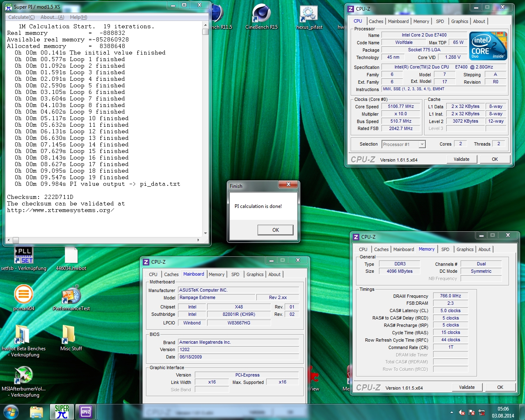Click the Southbridge 82801IR (ICH9R) value
The height and width of the screenshot is (420, 525).
tap(239, 314)
